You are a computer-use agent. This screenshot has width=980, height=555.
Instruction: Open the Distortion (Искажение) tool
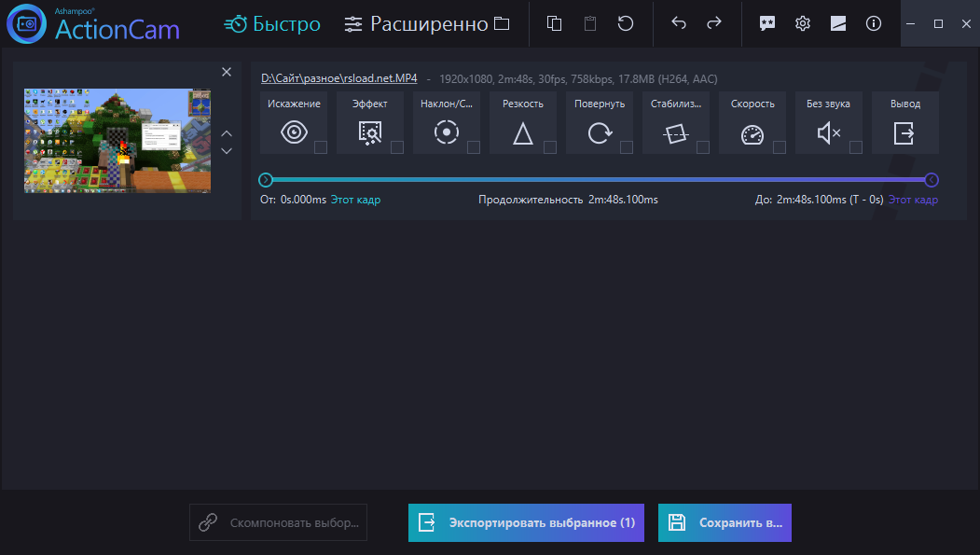(x=294, y=123)
